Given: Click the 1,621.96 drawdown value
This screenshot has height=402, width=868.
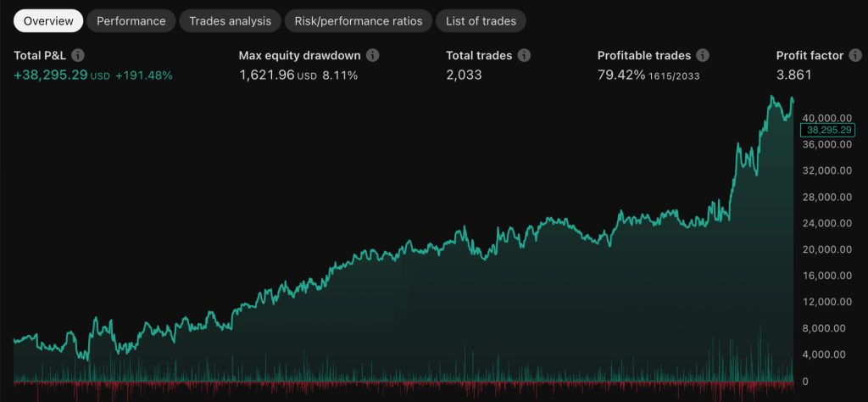Looking at the screenshot, I should coord(266,75).
